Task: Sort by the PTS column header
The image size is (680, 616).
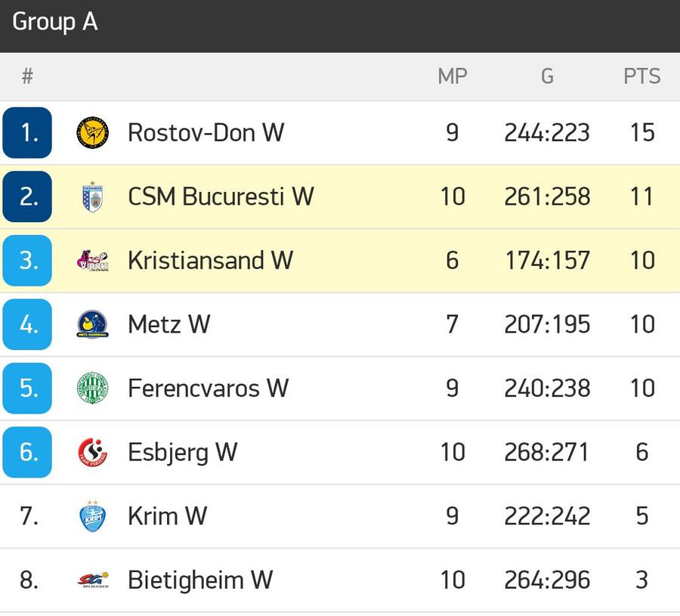Action: coord(641,76)
